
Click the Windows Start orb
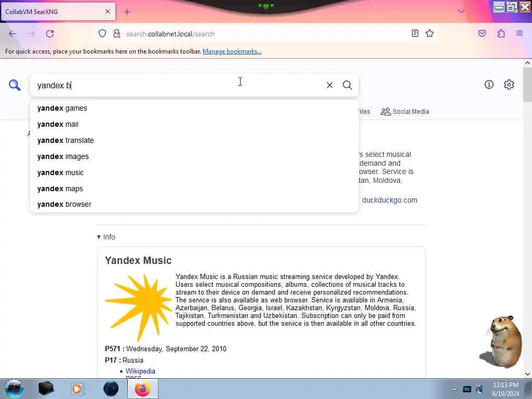tap(14, 389)
